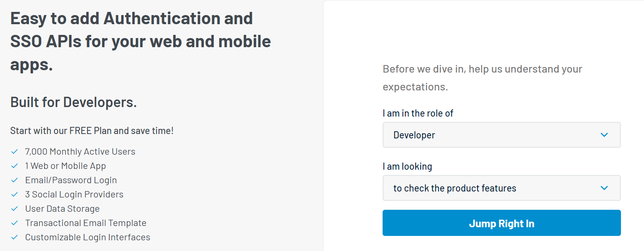Click the chevron on the Developer dropdown
644x251 pixels.
tap(604, 135)
